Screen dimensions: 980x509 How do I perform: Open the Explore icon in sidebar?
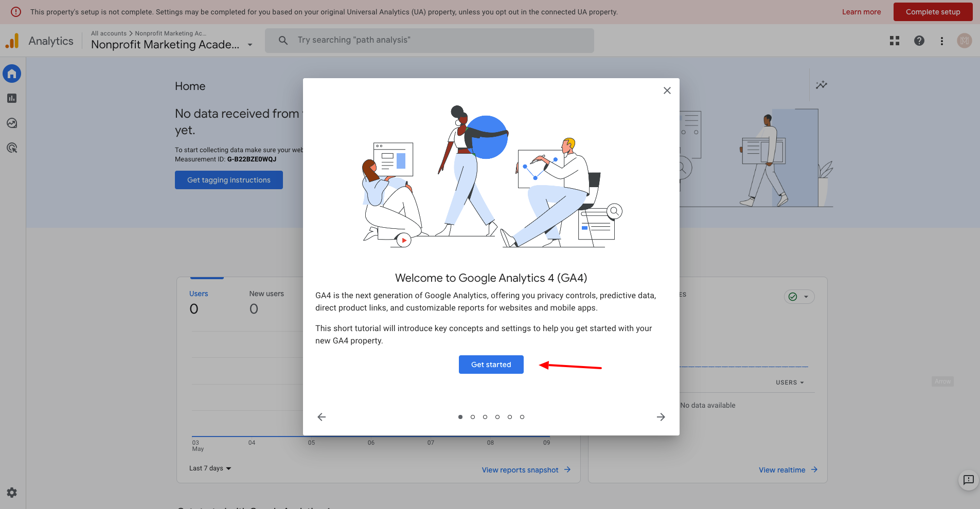pyautogui.click(x=12, y=123)
